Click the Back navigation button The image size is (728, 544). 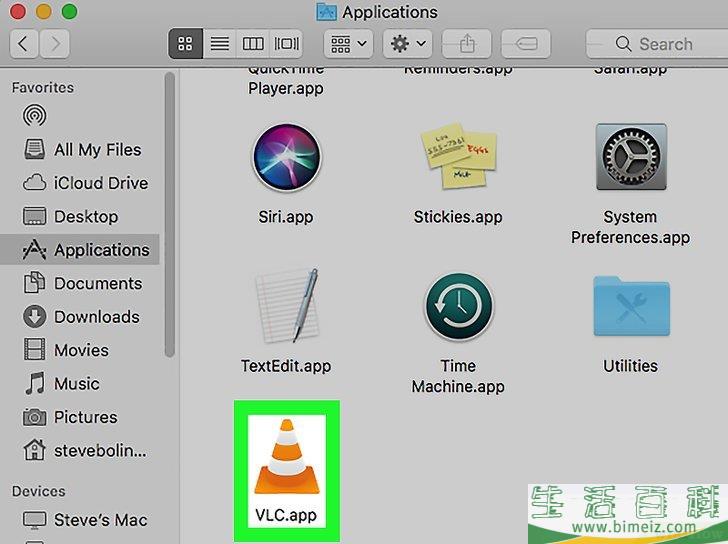coord(24,44)
